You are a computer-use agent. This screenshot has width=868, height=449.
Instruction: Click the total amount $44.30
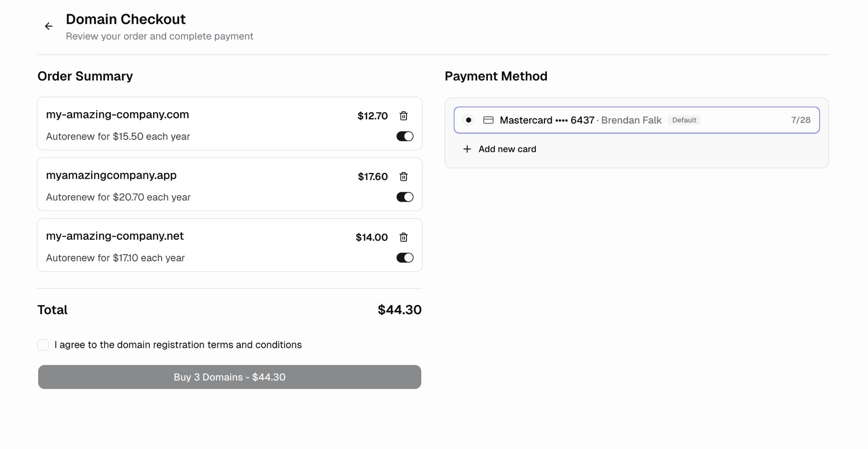[399, 310]
